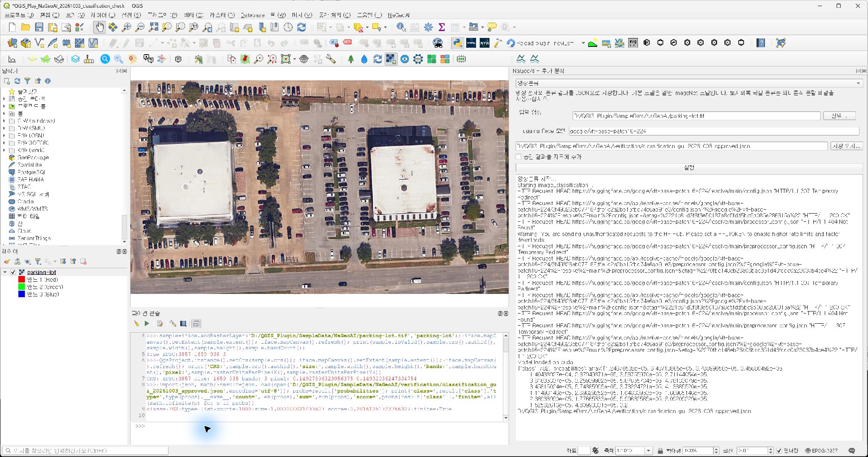Open the Data Source Manager icon
This screenshot has width=868, height=457.
click(12, 43)
